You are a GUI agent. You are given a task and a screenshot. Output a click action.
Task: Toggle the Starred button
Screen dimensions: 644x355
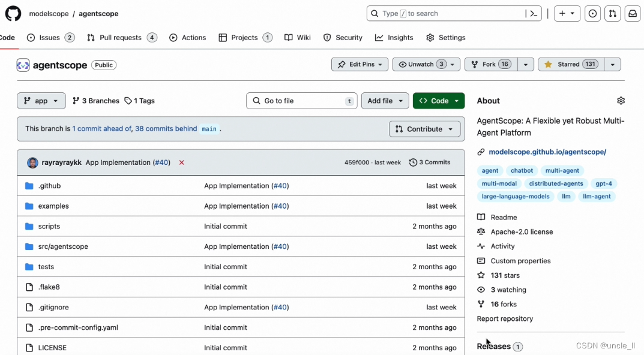coord(571,64)
